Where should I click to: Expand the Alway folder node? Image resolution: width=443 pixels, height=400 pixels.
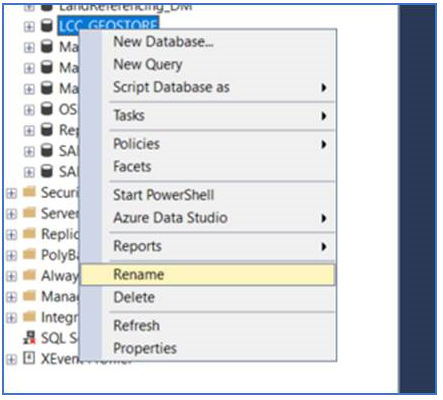pyautogui.click(x=11, y=276)
